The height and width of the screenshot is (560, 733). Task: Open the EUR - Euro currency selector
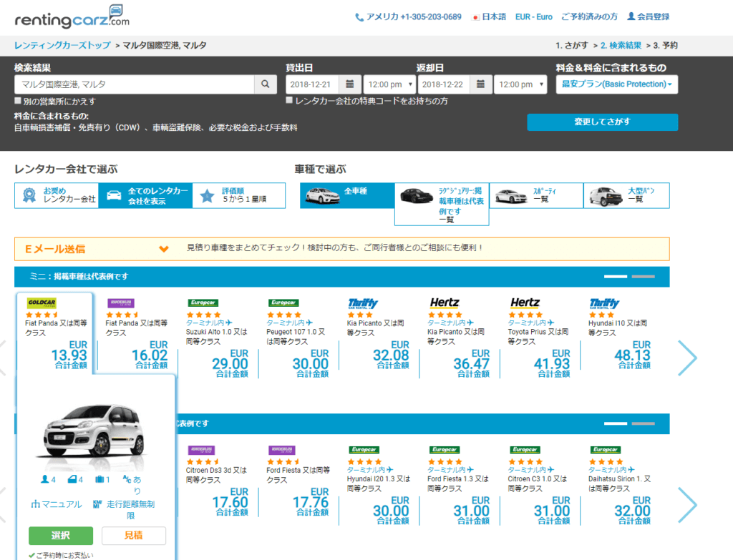tap(534, 17)
